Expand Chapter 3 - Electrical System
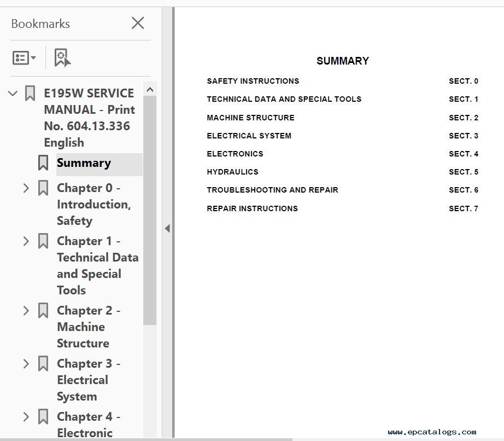 click(26, 364)
